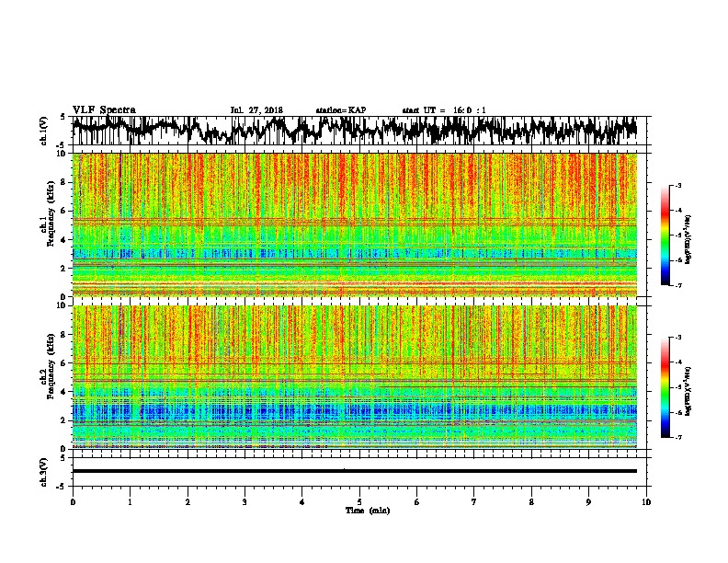
Task: Click the "VLF Spectra" plot title
Action: coord(104,110)
